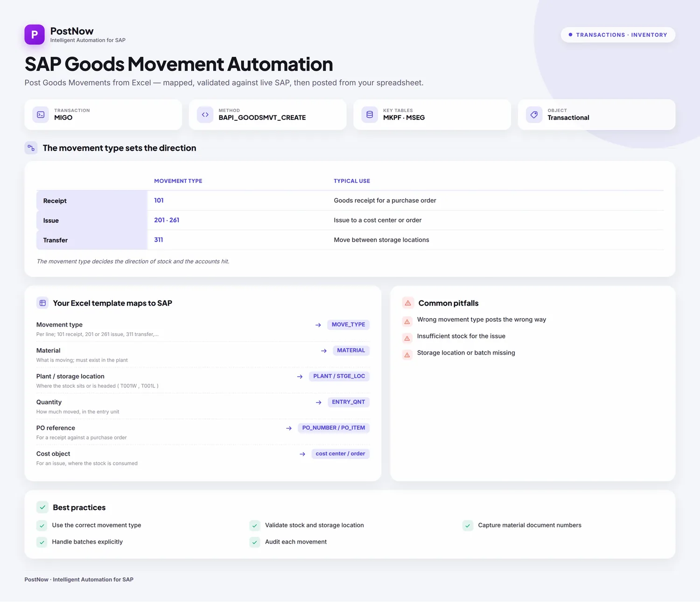Click the arrow pointing to PO_NUMBER / PO_ITEM
The image size is (700, 602).
[289, 428]
